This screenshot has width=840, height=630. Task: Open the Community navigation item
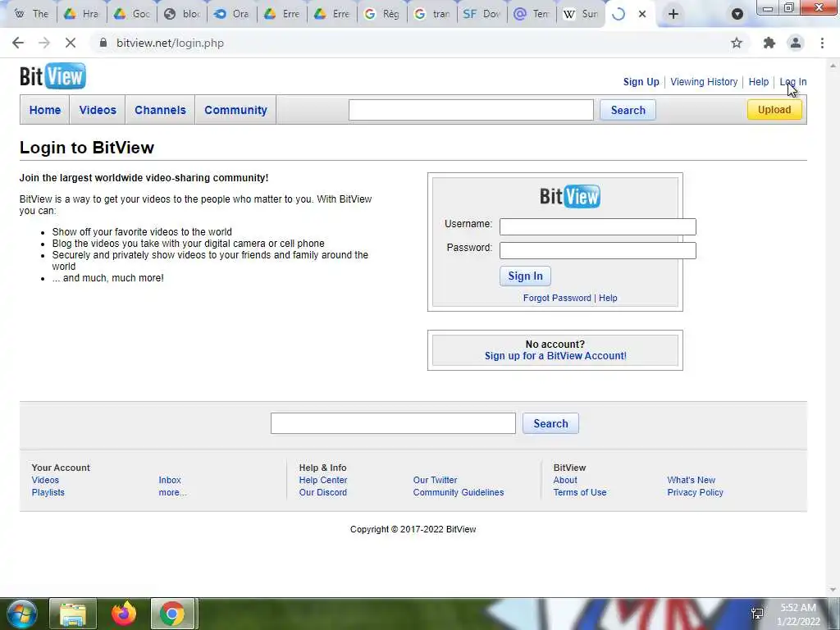235,110
